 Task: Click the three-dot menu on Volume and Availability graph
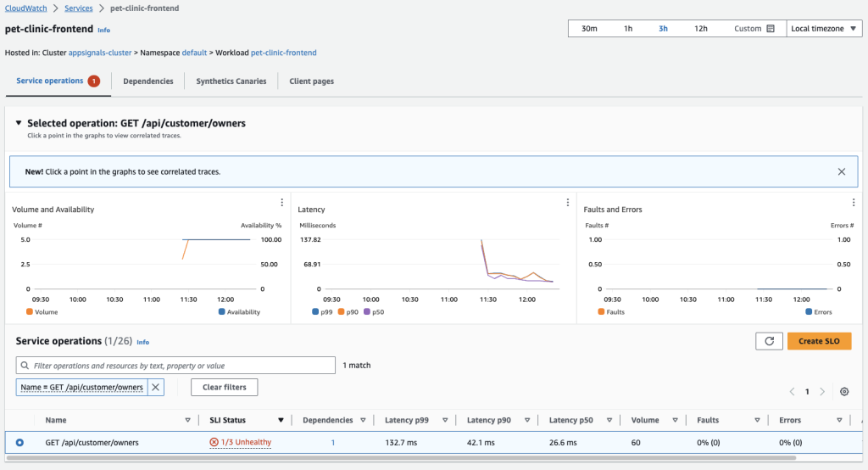281,203
